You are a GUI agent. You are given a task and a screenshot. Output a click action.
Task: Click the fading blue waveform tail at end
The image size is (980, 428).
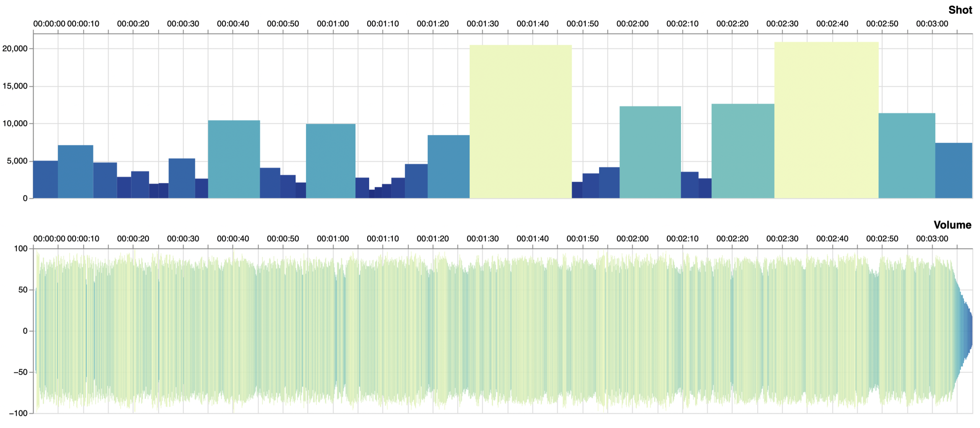click(966, 330)
